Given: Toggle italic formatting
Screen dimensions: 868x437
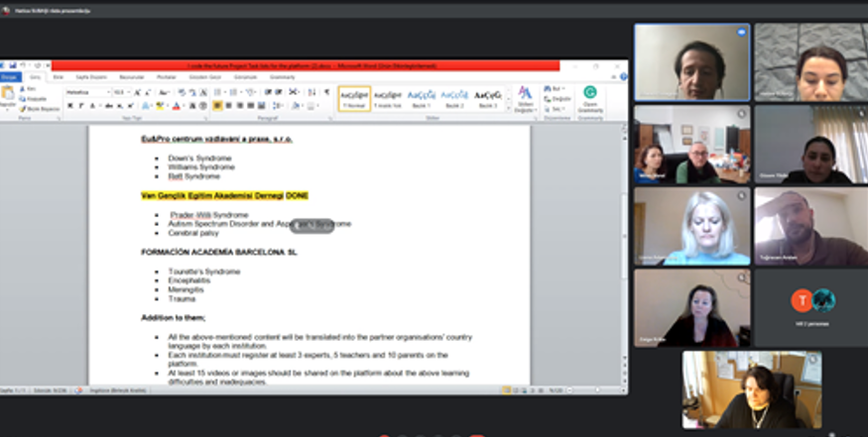Looking at the screenshot, I should tap(79, 106).
